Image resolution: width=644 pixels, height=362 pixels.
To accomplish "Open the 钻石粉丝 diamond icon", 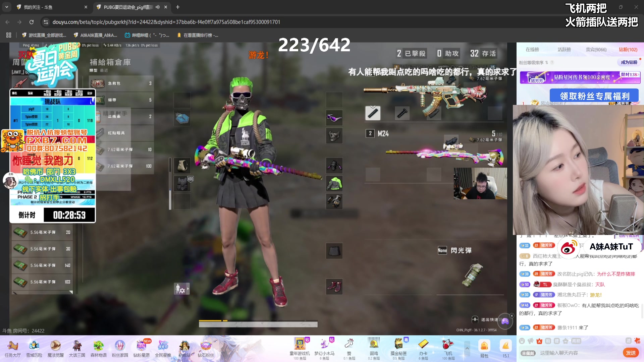I will (x=206, y=348).
